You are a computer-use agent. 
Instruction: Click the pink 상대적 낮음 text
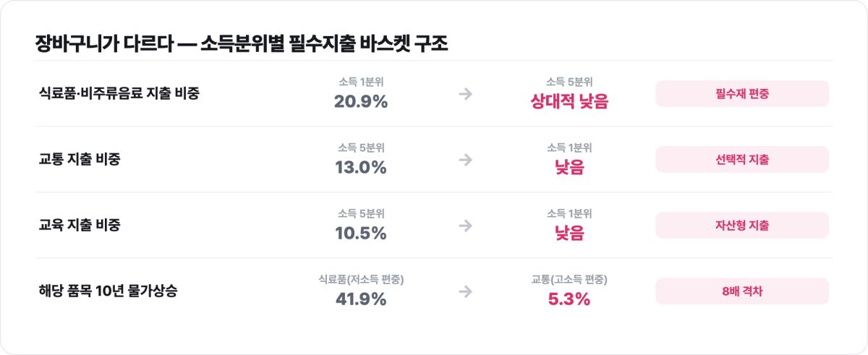click(x=570, y=102)
